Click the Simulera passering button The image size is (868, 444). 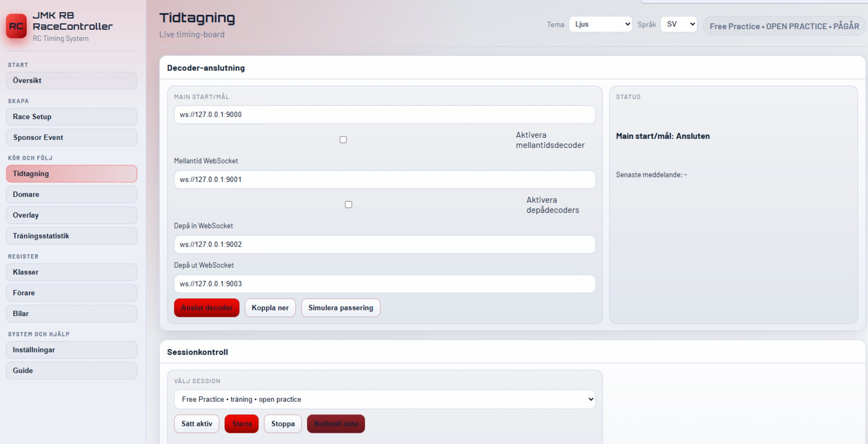coord(341,307)
